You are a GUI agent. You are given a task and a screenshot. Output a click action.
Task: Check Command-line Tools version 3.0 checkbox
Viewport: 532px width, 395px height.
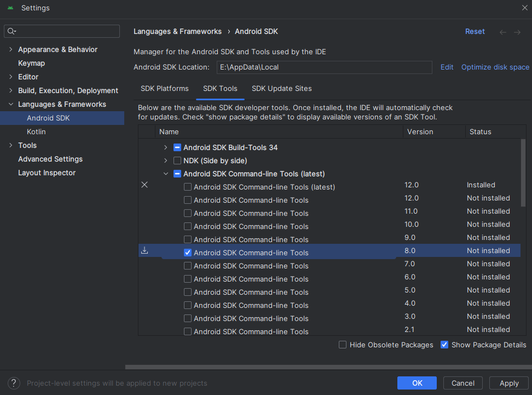click(188, 319)
